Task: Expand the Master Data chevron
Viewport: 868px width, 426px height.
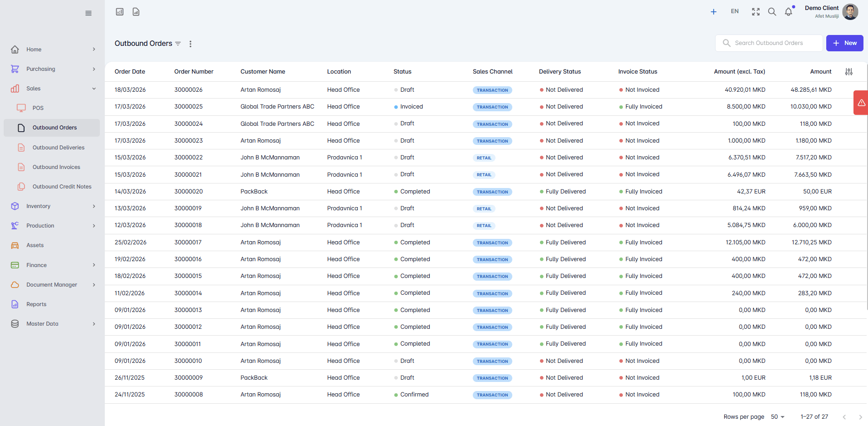Action: pos(94,324)
